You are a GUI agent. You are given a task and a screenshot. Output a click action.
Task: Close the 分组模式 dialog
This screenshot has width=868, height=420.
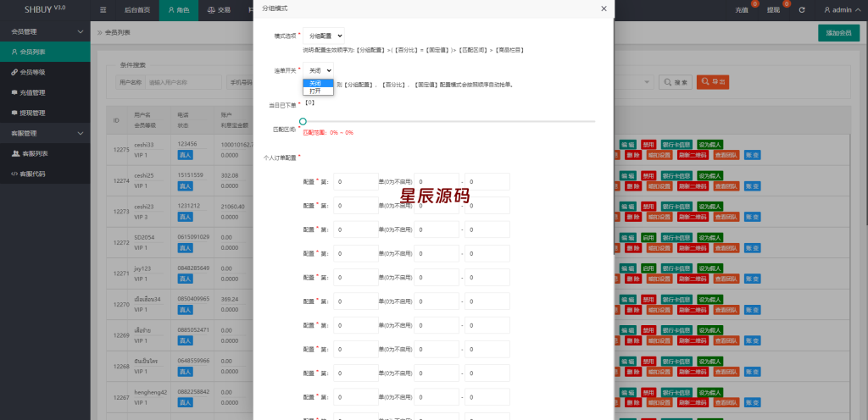pyautogui.click(x=604, y=8)
